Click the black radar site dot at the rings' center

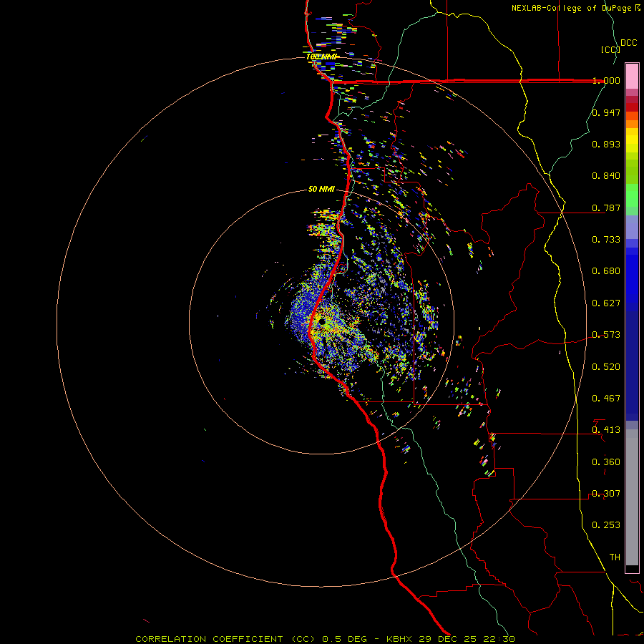point(321,321)
